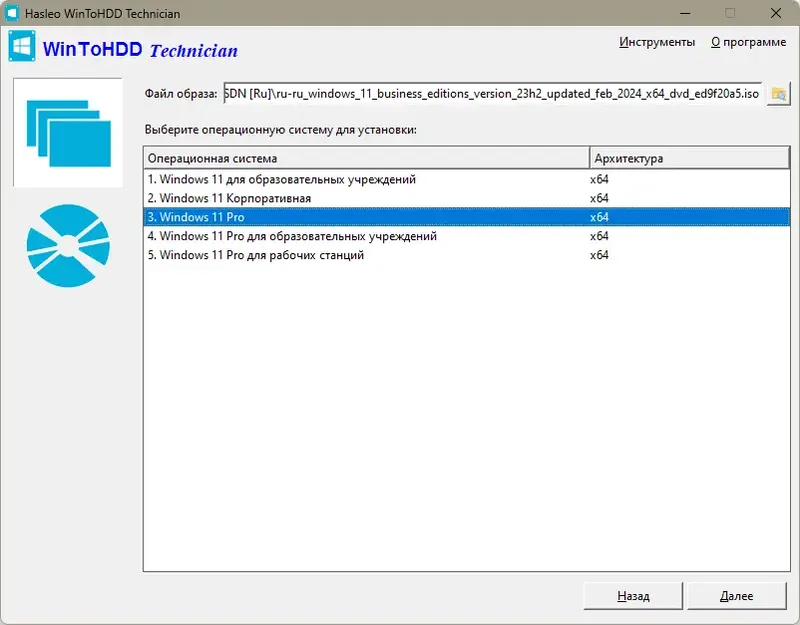This screenshot has height=625, width=800.
Task: Click the image file path field
Action: [492, 94]
